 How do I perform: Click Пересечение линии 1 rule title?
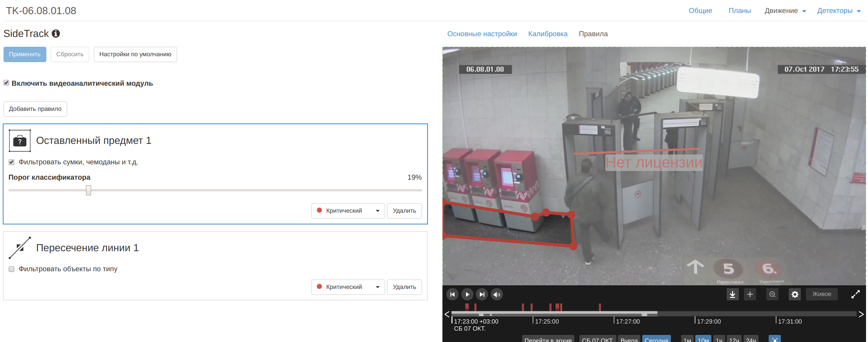[88, 248]
